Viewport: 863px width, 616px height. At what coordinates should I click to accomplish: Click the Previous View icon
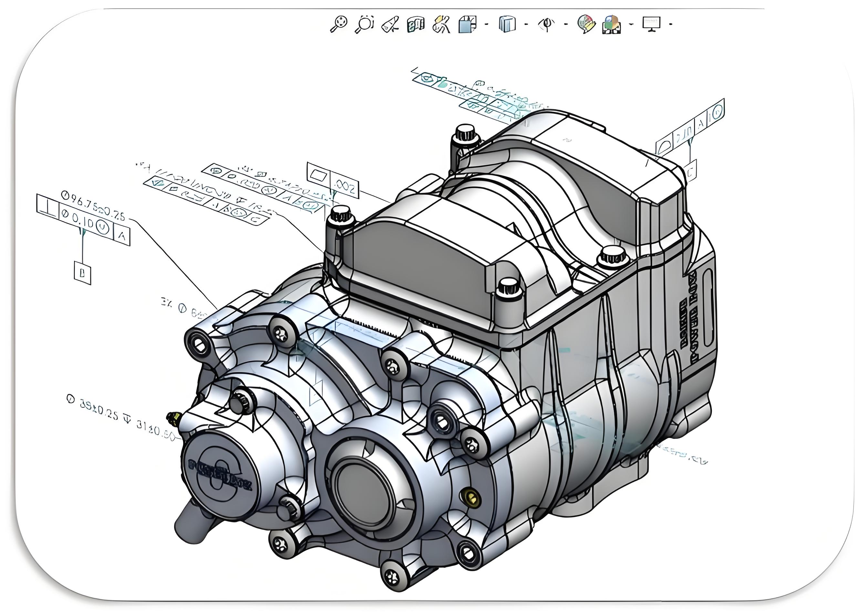[x=390, y=24]
